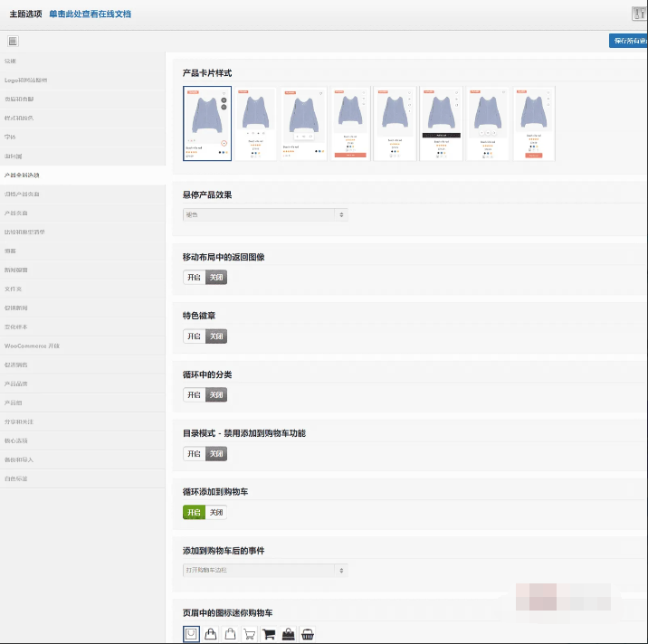
Task: Switch 循环中的分类 to 开启
Action: coord(194,395)
